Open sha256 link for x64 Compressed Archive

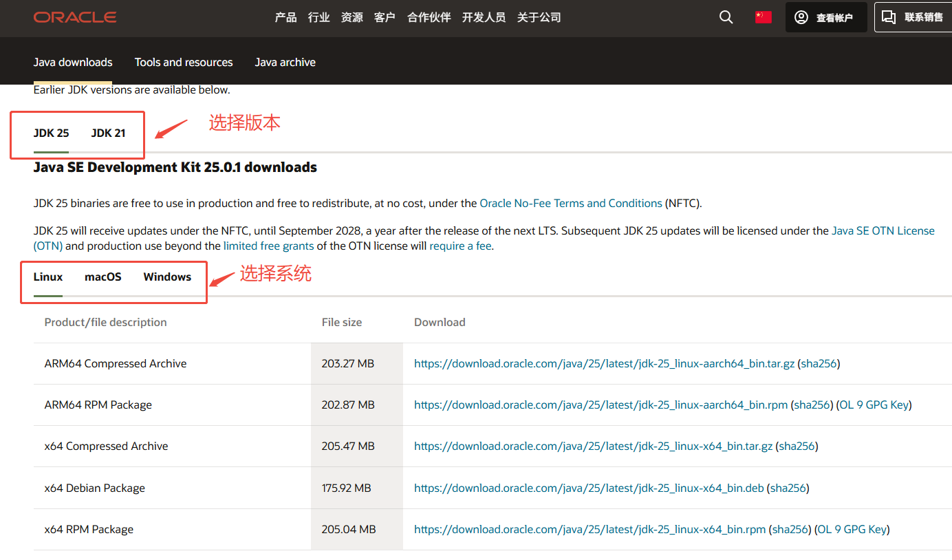pyautogui.click(x=797, y=446)
